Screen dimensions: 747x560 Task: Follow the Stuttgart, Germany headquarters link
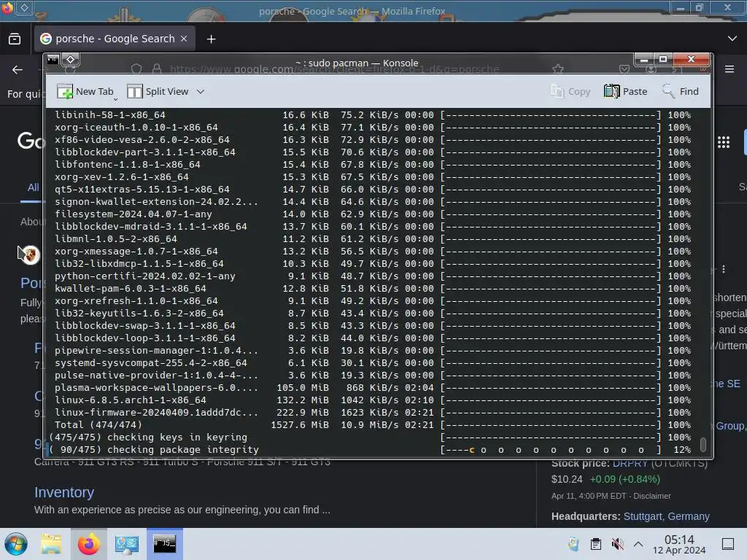pyautogui.click(x=667, y=516)
